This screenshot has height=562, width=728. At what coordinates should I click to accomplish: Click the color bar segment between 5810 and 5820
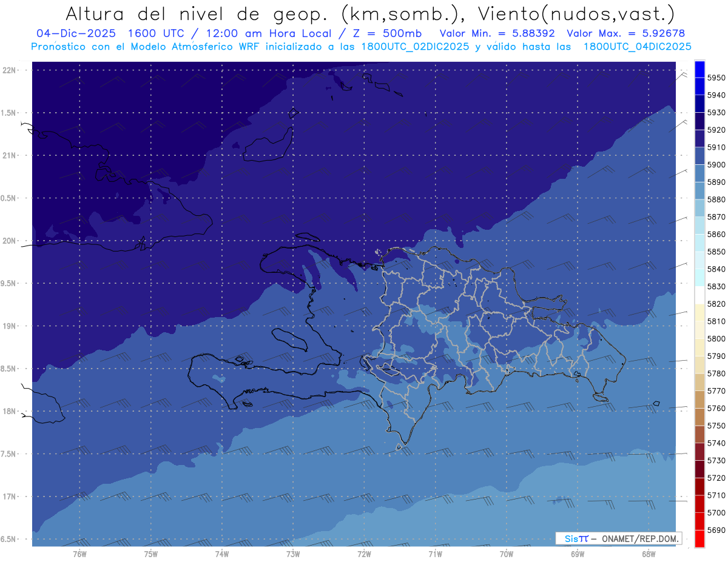pyautogui.click(x=699, y=312)
